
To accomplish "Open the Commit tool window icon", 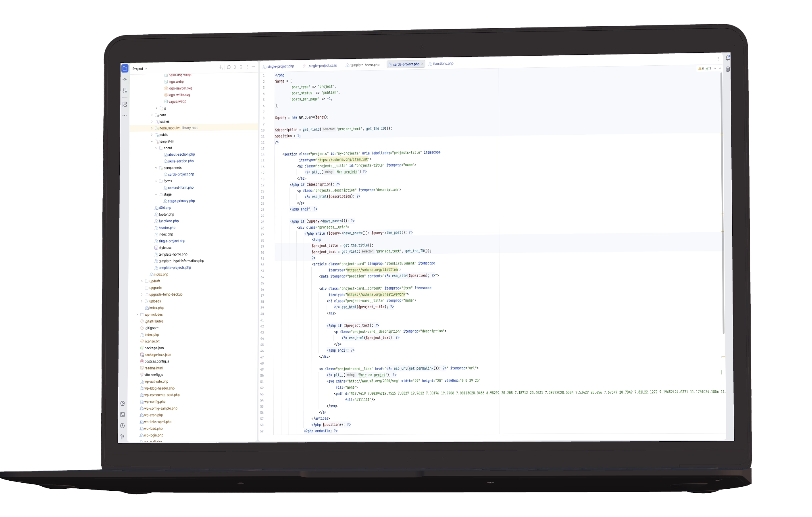I will (x=125, y=79).
